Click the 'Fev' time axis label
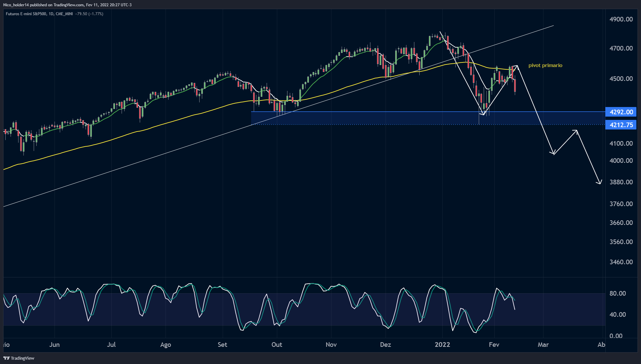The width and height of the screenshot is (641, 364). 494,345
